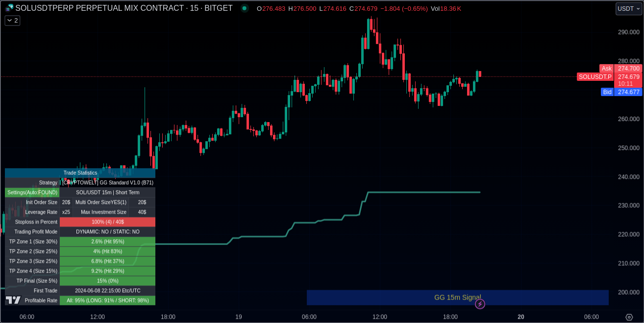Open the USDT currency dropdown
The image size is (644, 323).
tap(628, 9)
